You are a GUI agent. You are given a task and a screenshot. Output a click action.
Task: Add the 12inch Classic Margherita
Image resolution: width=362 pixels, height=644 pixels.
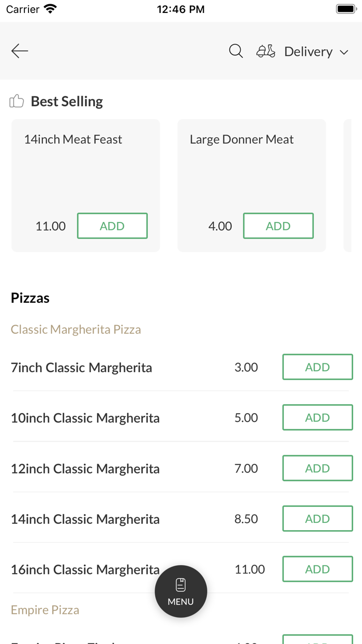[x=317, y=468]
